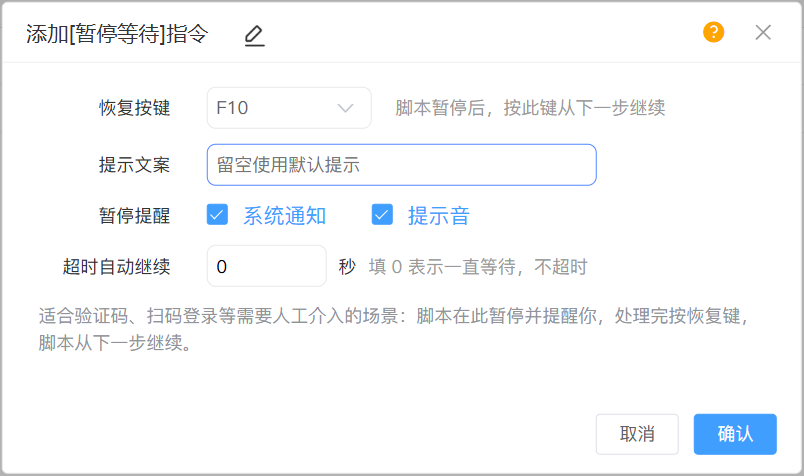Screen dimensions: 804x476
Task: Expand the F10 resume key dropdown
Action: (289, 108)
